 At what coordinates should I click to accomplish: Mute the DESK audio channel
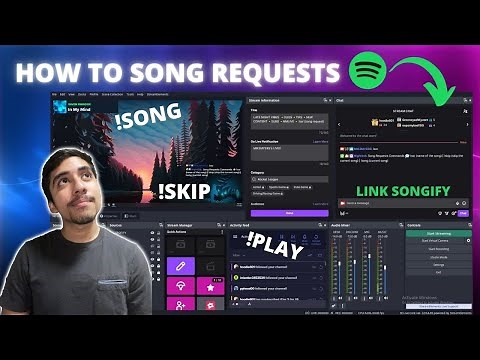point(340,298)
